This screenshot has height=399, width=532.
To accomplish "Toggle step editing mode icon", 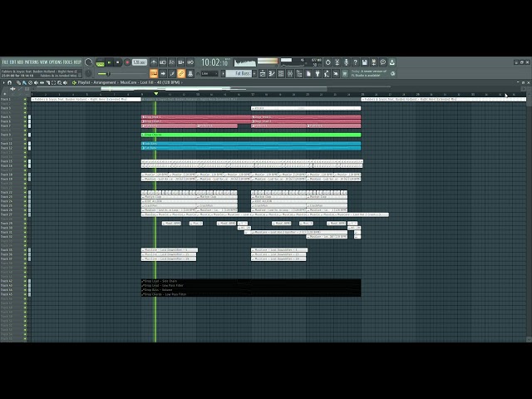I will pyautogui.click(x=172, y=74).
